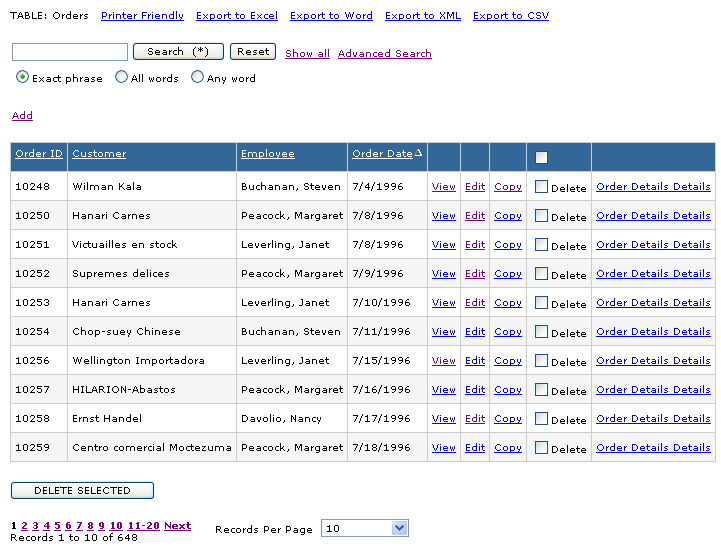Copy order 10248 Wilman Kala
The height and width of the screenshot is (556, 721).
pyautogui.click(x=508, y=187)
